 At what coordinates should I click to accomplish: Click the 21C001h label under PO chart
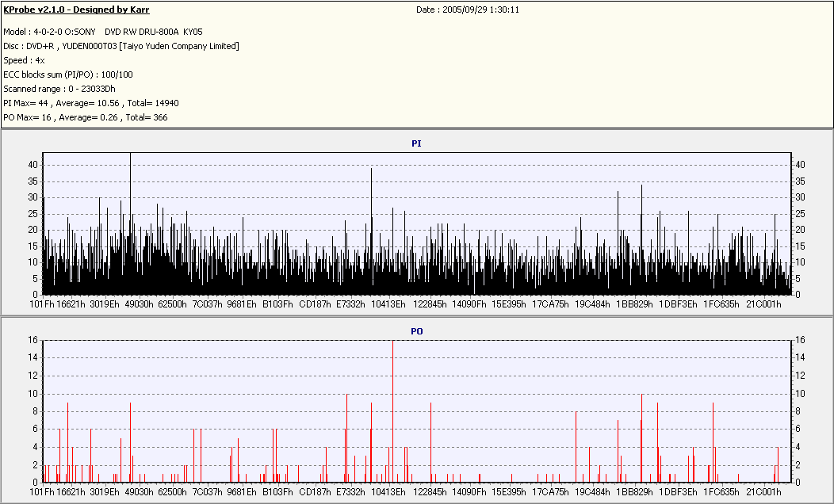click(x=763, y=492)
